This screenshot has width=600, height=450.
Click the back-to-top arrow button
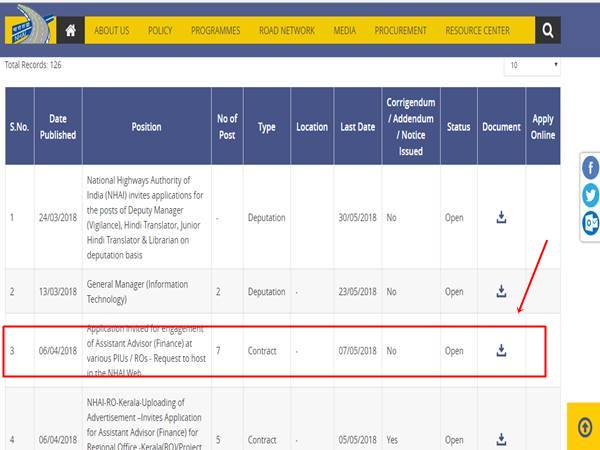pyautogui.click(x=584, y=427)
